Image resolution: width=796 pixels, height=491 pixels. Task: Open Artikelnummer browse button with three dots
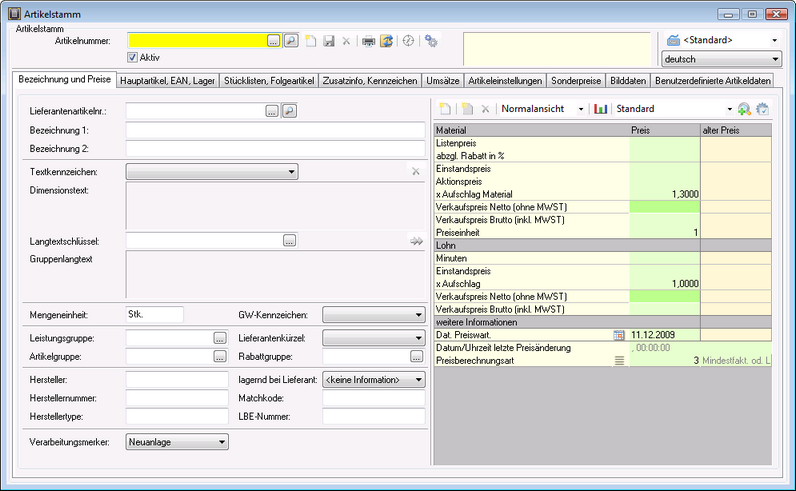pyautogui.click(x=273, y=41)
